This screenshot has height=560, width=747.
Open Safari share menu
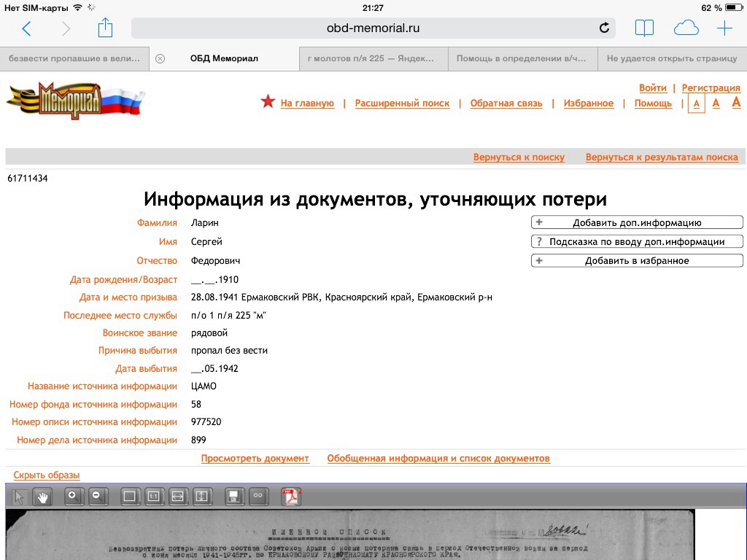(x=105, y=28)
